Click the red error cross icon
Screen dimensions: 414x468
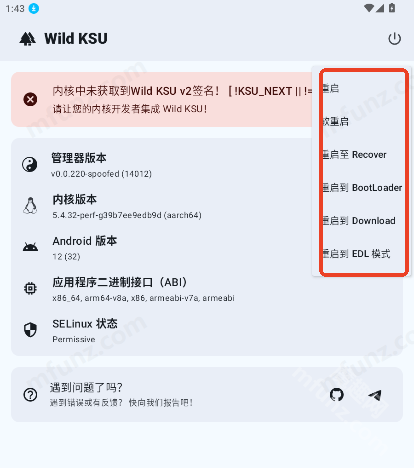30,99
